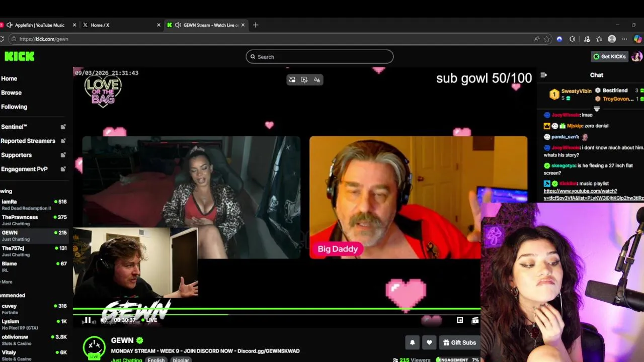Open Following in the sidebar

click(14, 107)
